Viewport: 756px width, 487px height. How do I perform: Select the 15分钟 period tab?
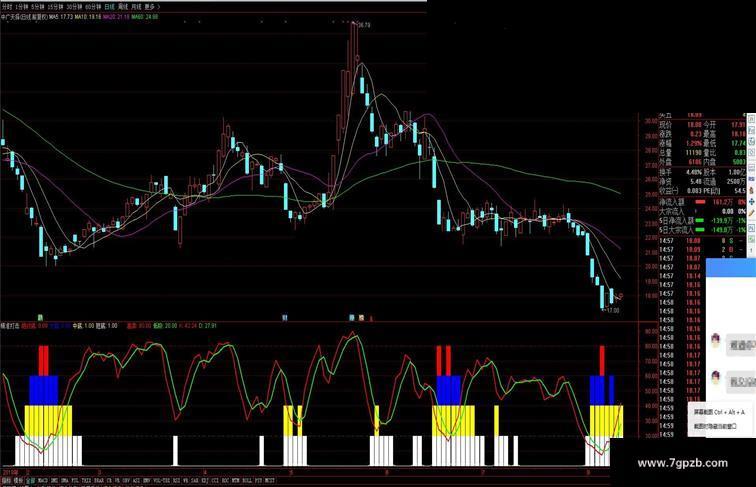coord(55,7)
